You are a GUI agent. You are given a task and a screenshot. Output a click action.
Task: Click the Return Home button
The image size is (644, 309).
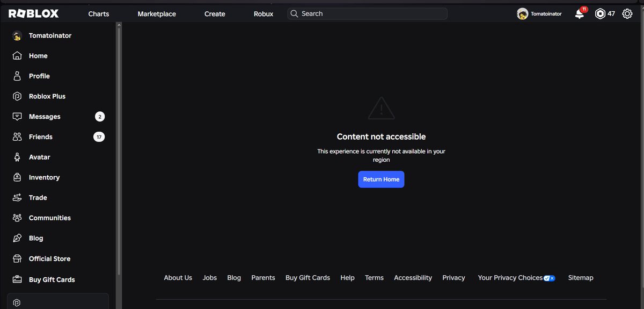click(x=381, y=179)
